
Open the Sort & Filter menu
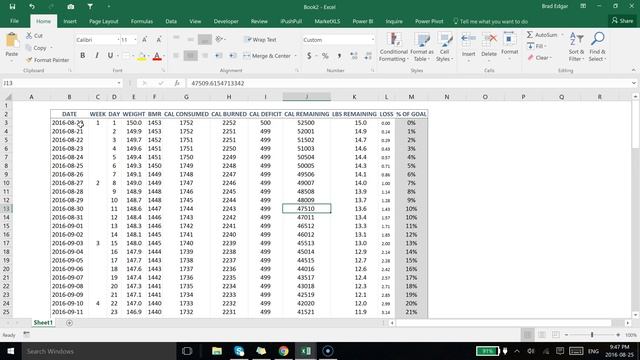[x=576, y=47]
